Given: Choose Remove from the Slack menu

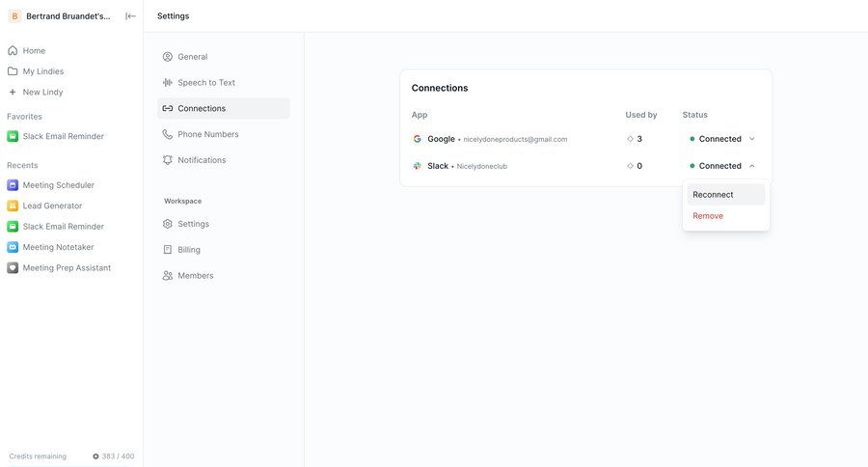Looking at the screenshot, I should coord(725,215).
